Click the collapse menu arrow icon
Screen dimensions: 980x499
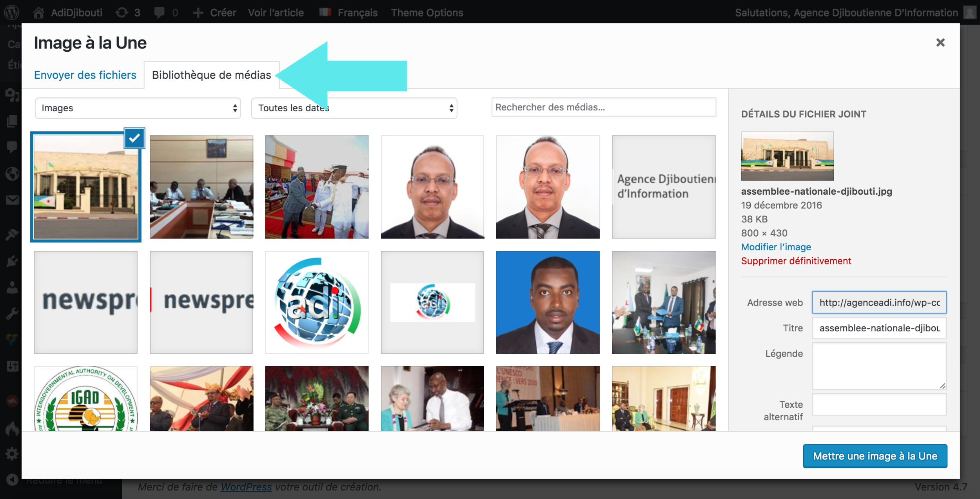coord(12,479)
